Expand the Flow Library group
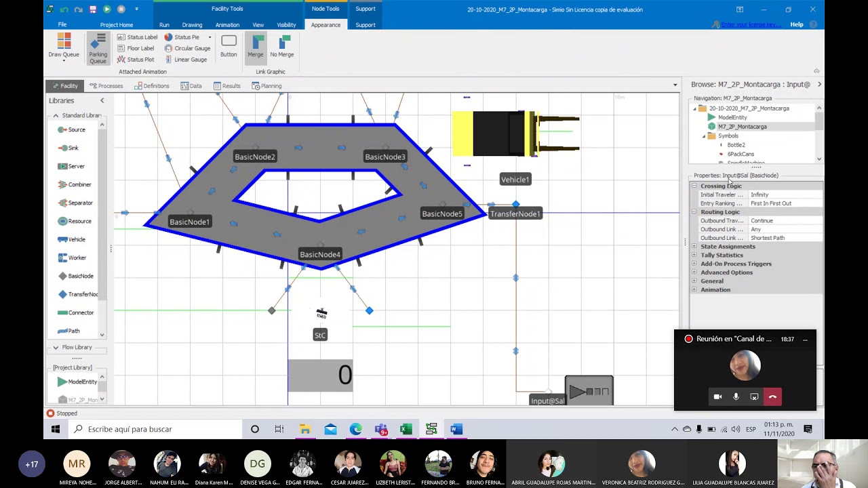 tap(56, 347)
